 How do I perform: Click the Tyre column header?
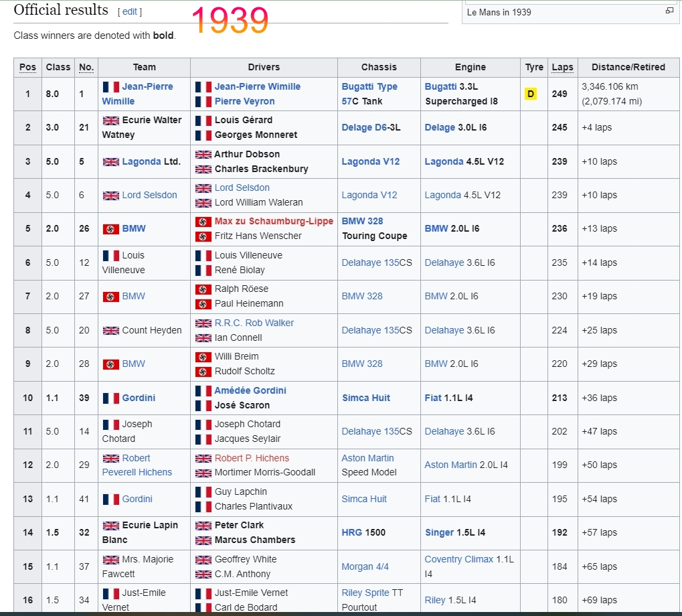(x=534, y=68)
